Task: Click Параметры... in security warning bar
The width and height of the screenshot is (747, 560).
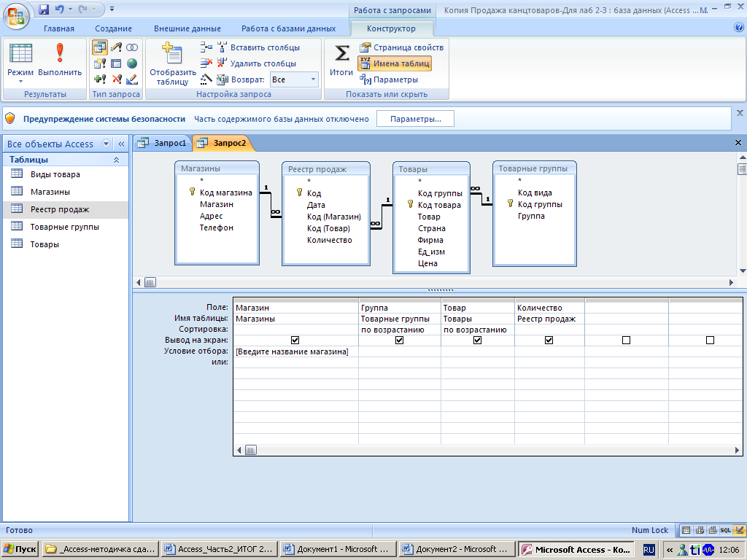Action: point(415,119)
